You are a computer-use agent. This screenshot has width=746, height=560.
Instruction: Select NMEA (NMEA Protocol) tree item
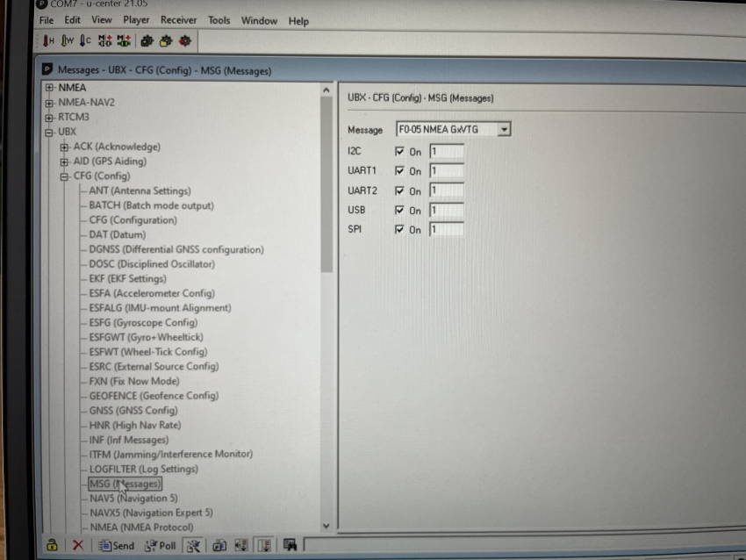[141, 528]
